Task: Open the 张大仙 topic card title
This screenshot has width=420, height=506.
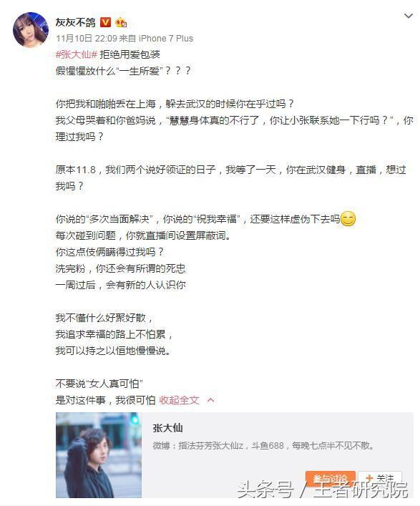Action: [167, 428]
